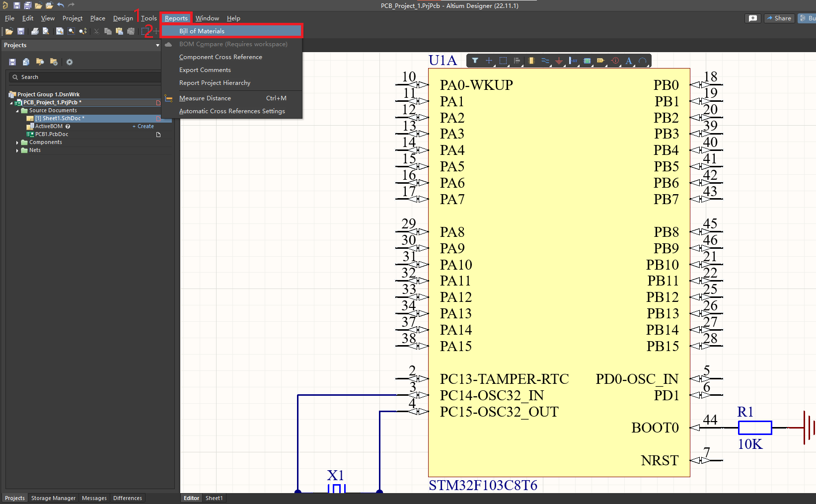This screenshot has width=816, height=504.
Task: Select the place bus entry tool
Action: [573, 61]
